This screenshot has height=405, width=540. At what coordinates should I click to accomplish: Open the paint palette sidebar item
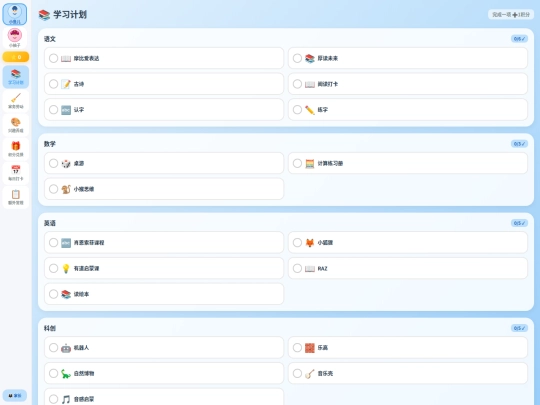pyautogui.click(x=15, y=125)
